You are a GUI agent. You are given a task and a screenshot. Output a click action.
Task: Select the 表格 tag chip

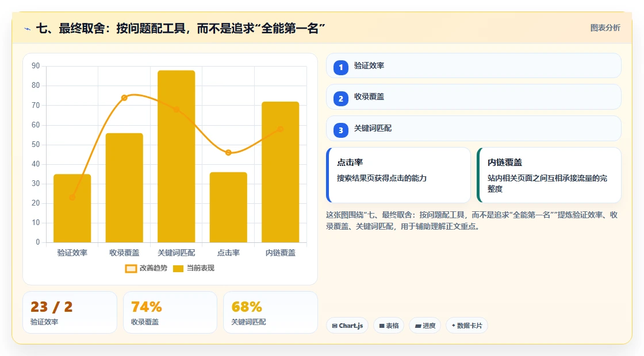click(389, 326)
